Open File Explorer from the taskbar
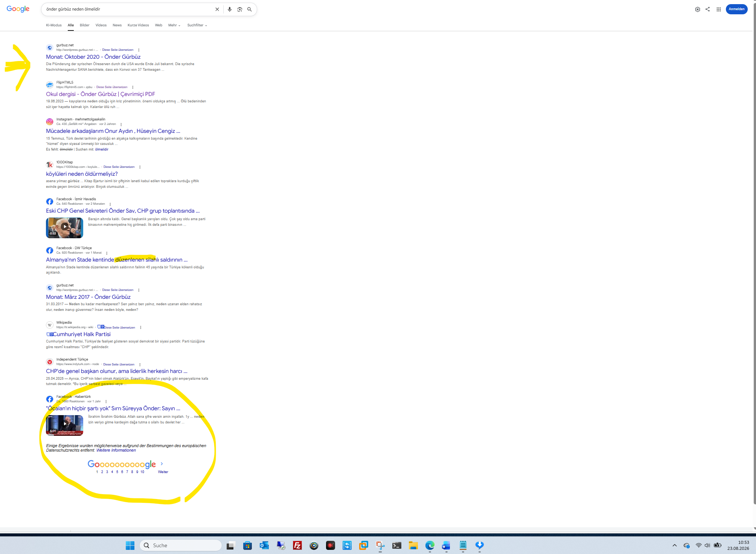Viewport: 756px width, 554px height. click(x=413, y=545)
